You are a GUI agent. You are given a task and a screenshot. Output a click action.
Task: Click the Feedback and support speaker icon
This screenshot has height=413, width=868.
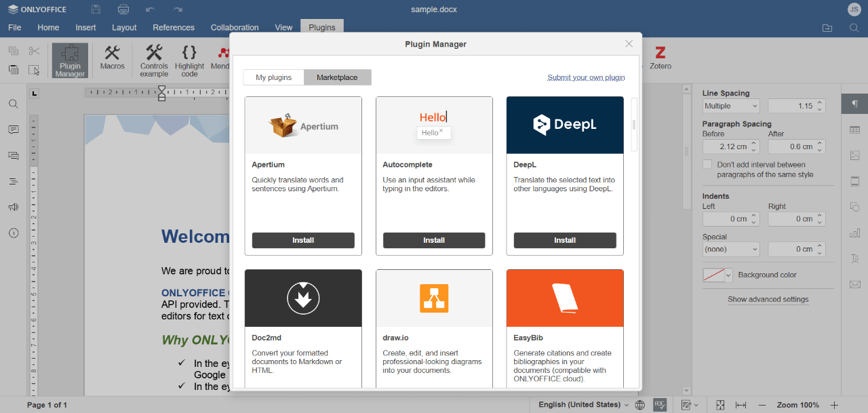[14, 207]
